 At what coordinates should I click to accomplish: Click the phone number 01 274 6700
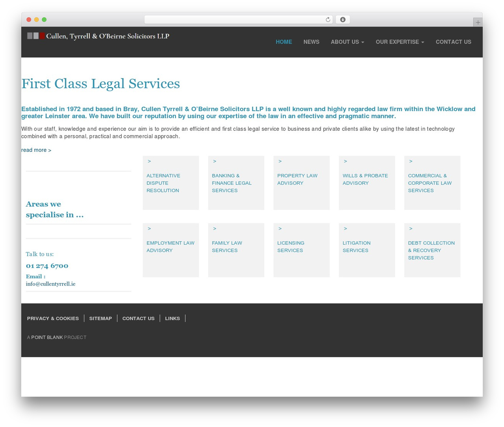click(x=47, y=266)
